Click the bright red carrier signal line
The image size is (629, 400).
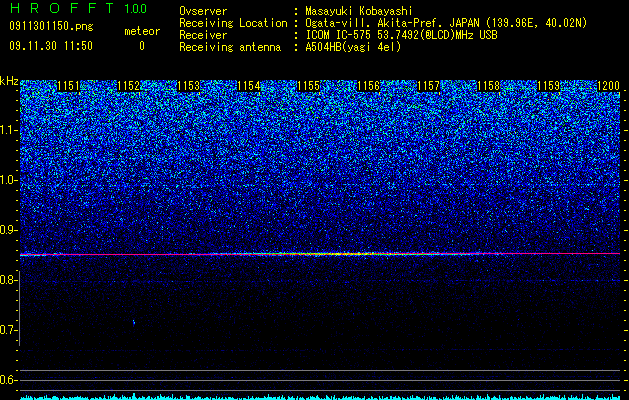(320, 254)
